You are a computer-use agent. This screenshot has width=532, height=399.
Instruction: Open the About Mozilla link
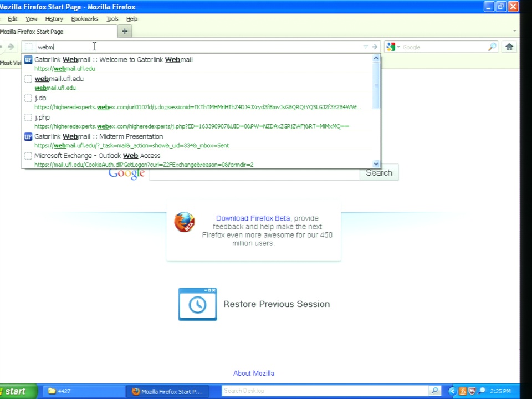pos(254,373)
